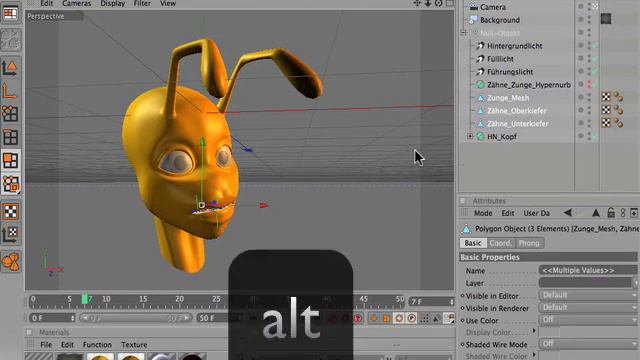The image size is (640, 360).
Task: Expand the HN_Kopf object hierarchy
Action: (470, 136)
